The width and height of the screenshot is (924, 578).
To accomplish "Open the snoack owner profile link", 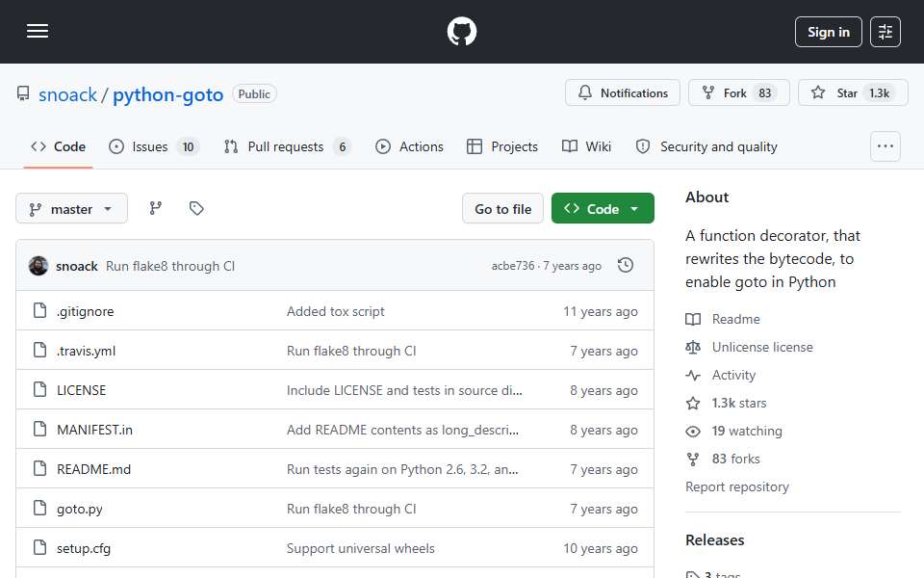I will (67, 94).
